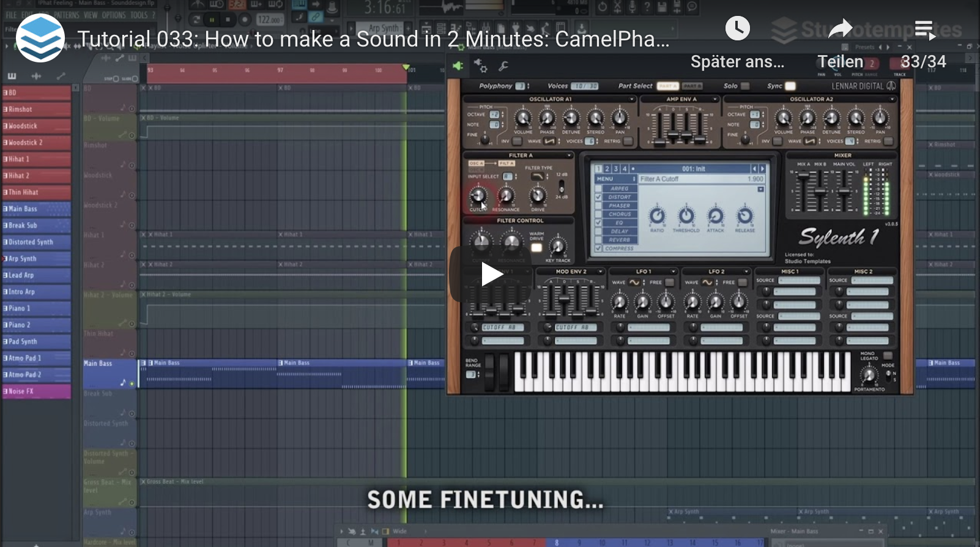Enable the DELAY checkbox
The height and width of the screenshot is (547, 980).
(x=598, y=231)
